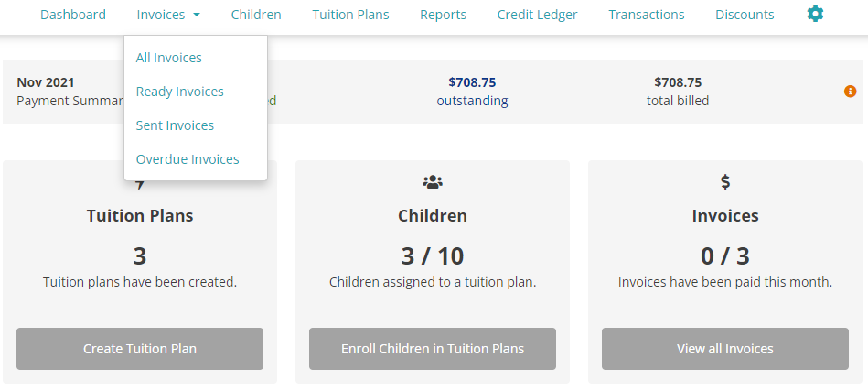Choose Ready Invoices menu entry
This screenshot has height=390, width=868.
coord(180,92)
